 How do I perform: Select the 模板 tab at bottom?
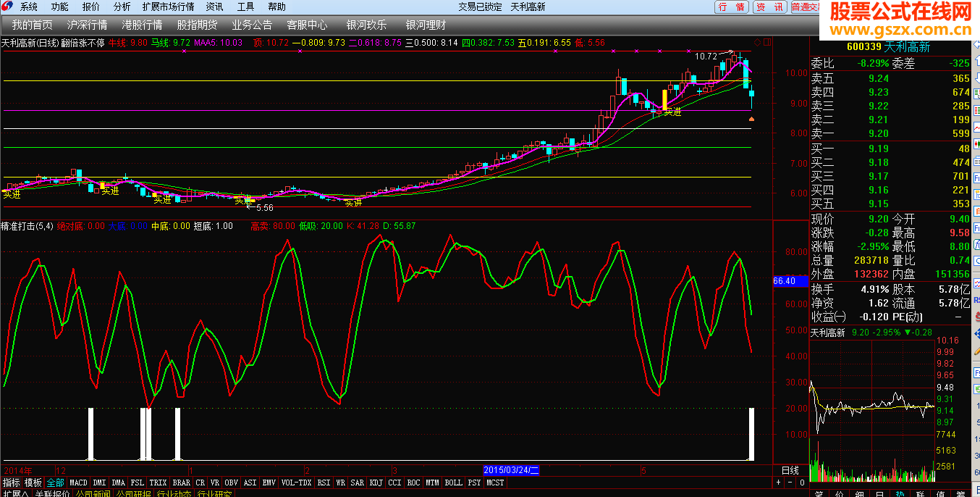(33, 483)
